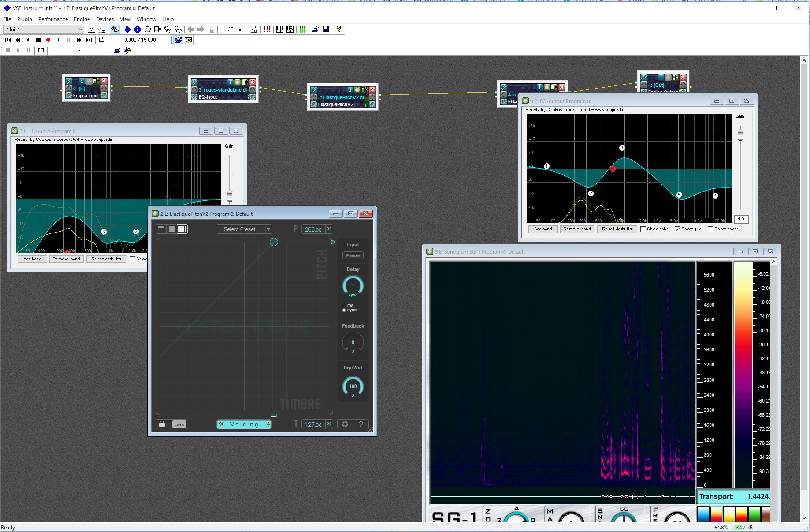
Task: Click the EQ-output Gain slider handle
Action: [740, 134]
